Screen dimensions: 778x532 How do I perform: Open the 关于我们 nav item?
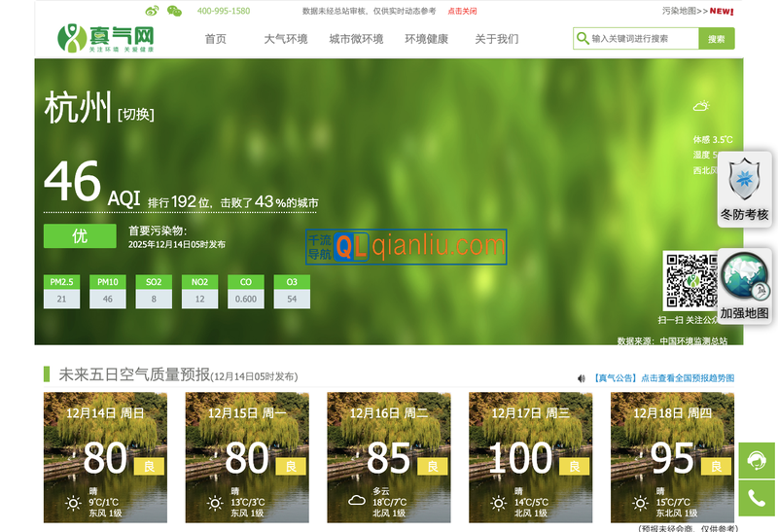tap(496, 39)
